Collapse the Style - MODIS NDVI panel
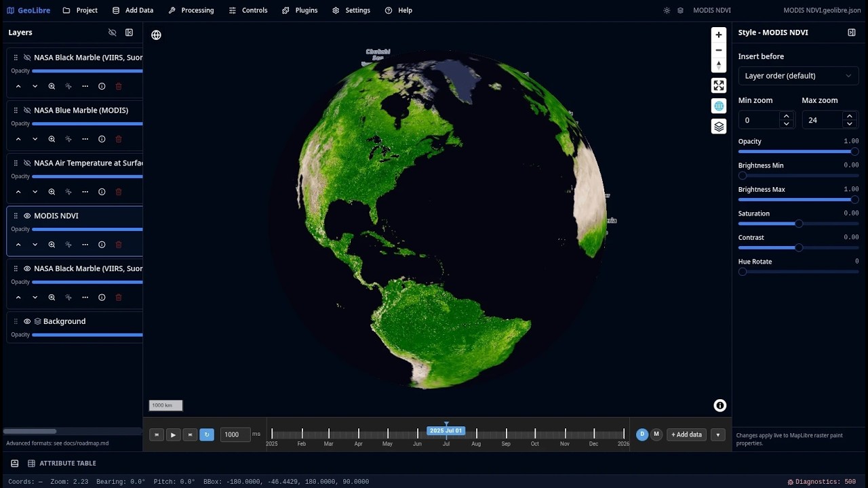This screenshot has width=868, height=488. coord(852,33)
